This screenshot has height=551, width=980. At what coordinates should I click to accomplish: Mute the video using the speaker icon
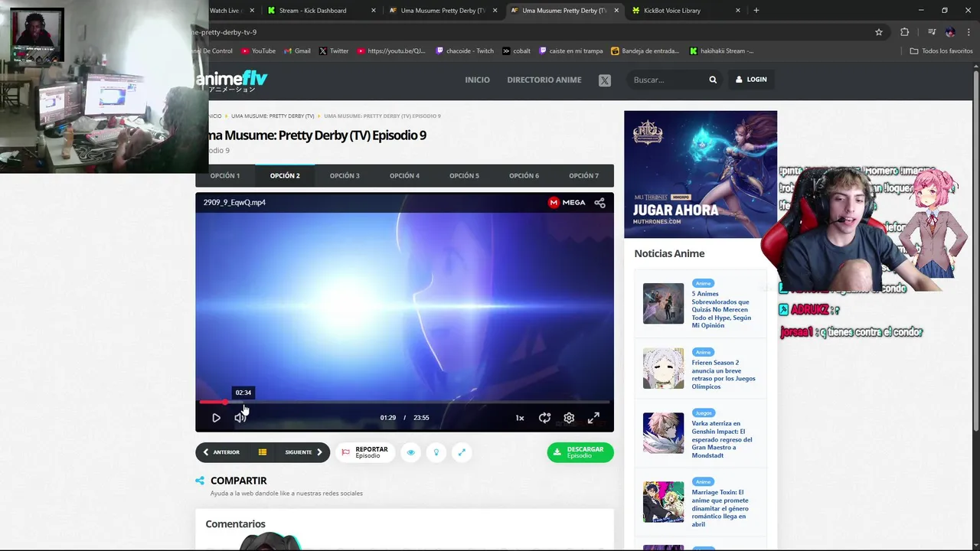pyautogui.click(x=240, y=418)
